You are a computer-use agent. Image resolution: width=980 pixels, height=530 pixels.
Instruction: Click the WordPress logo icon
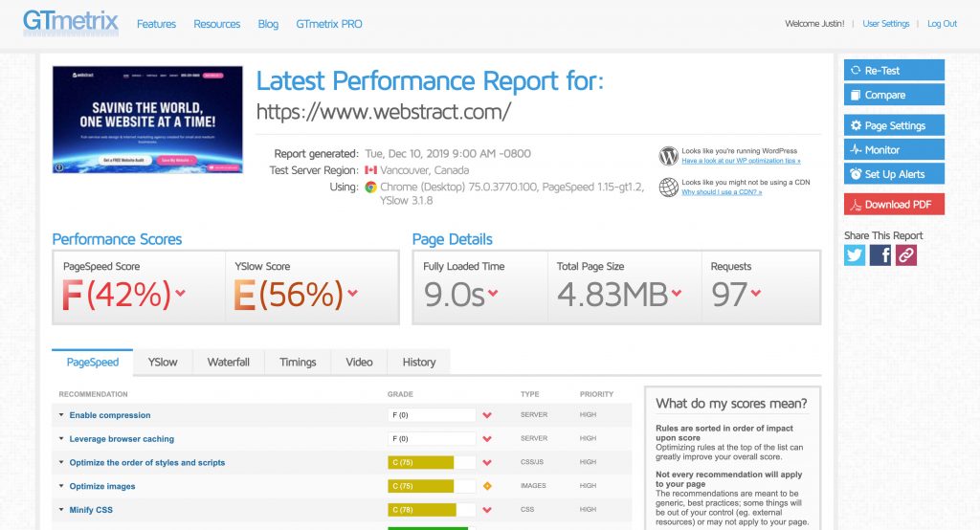point(668,156)
